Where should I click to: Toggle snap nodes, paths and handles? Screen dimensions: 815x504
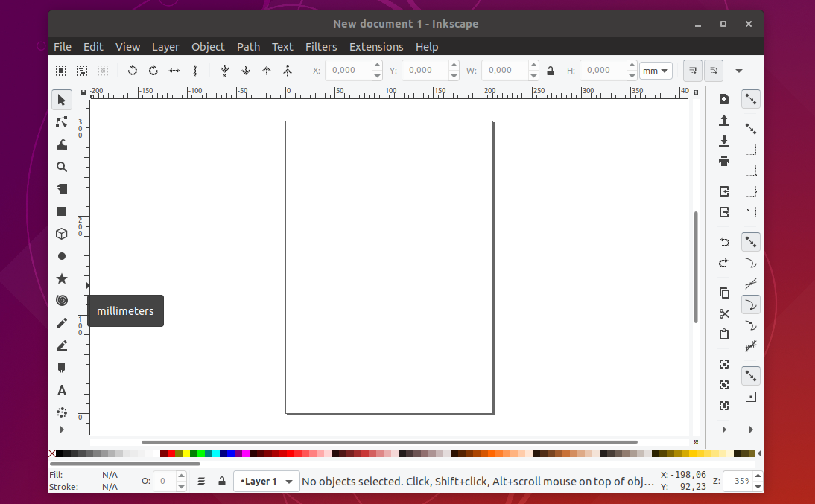pos(750,242)
